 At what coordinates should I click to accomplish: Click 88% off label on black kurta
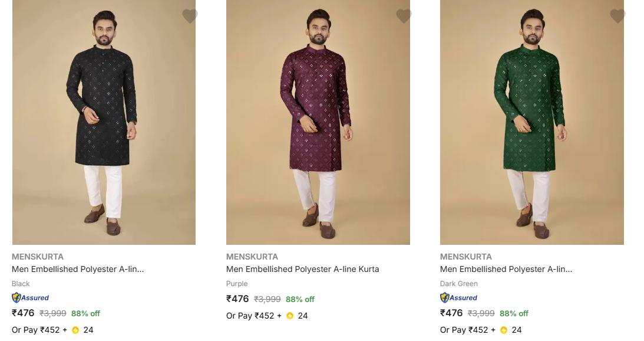[85, 313]
